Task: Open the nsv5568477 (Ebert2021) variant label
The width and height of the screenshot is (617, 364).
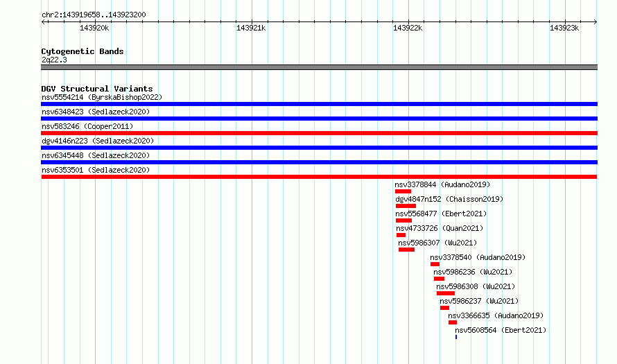Action: click(441, 214)
